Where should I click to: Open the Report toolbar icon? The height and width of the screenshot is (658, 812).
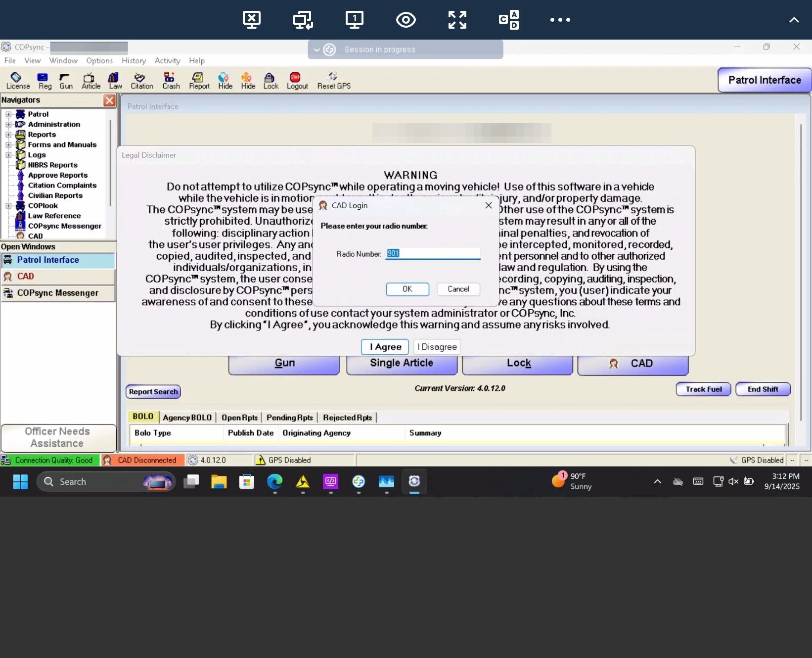(199, 81)
